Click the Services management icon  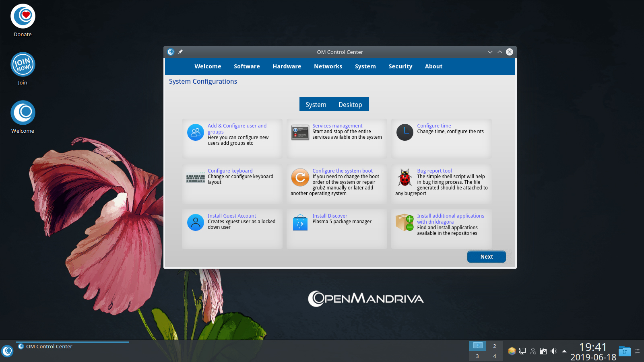[300, 132]
